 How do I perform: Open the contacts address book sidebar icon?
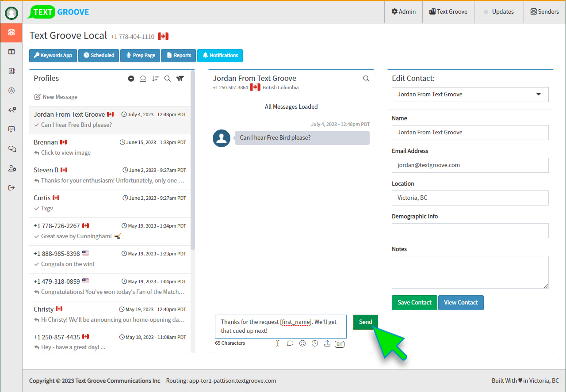(x=11, y=71)
